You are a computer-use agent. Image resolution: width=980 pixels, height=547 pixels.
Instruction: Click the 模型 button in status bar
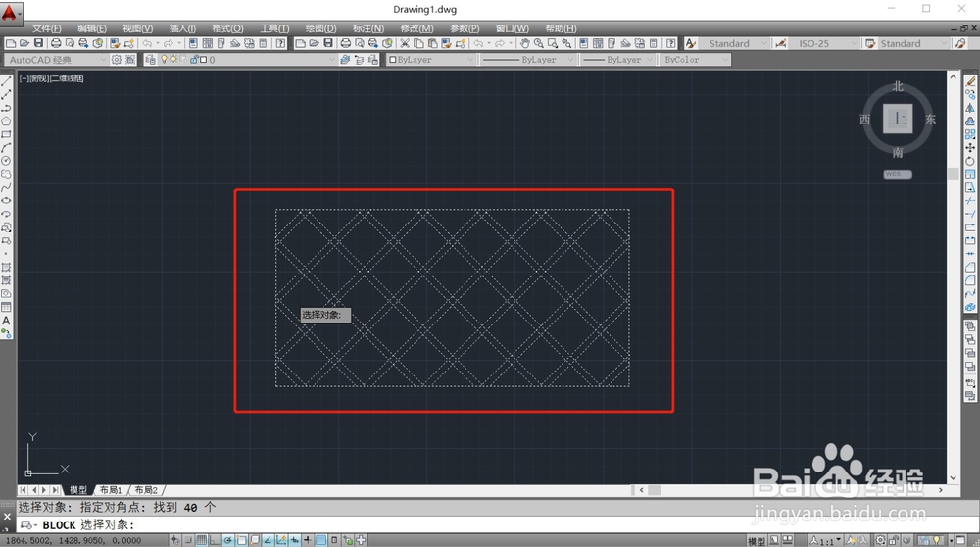(x=757, y=541)
